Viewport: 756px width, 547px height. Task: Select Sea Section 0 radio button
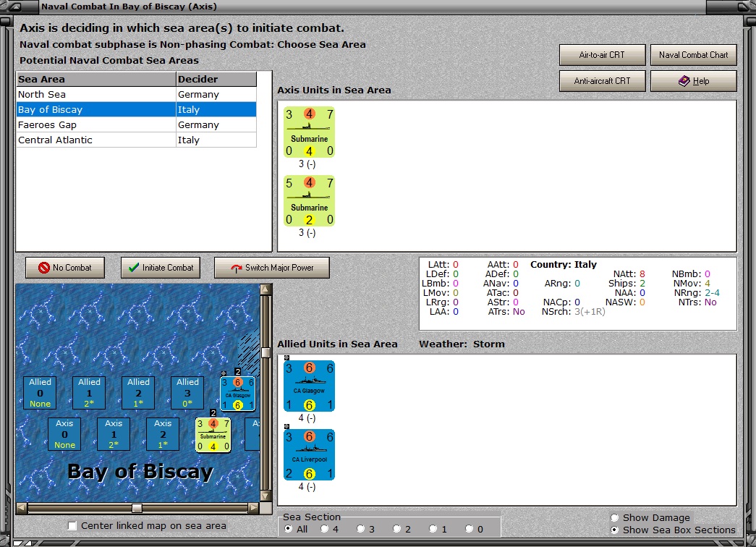click(469, 529)
